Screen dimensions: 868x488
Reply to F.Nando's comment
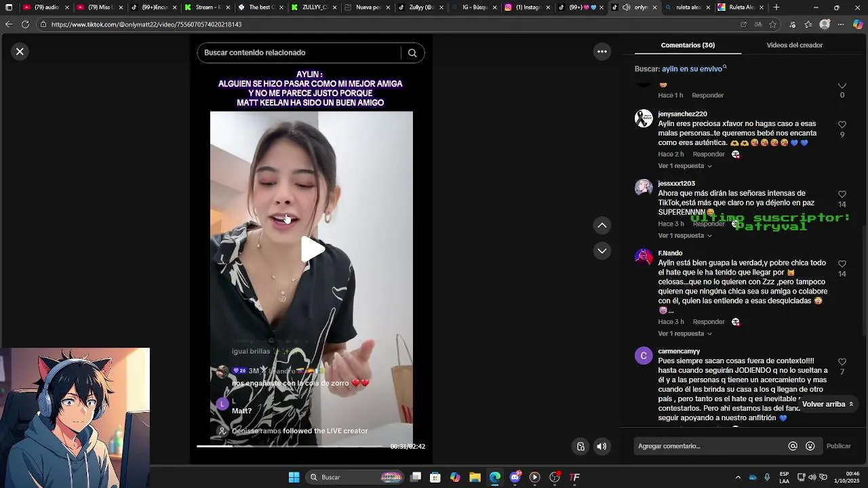pos(709,322)
